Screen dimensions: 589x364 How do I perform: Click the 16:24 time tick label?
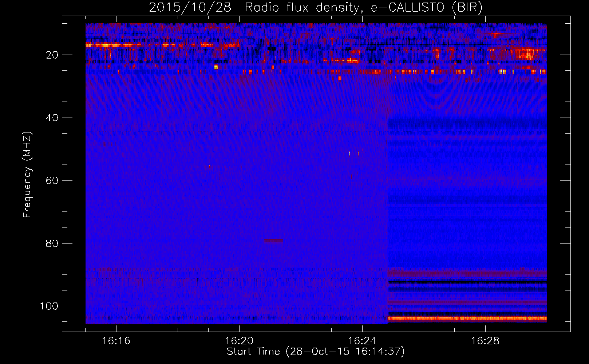coord(362,341)
